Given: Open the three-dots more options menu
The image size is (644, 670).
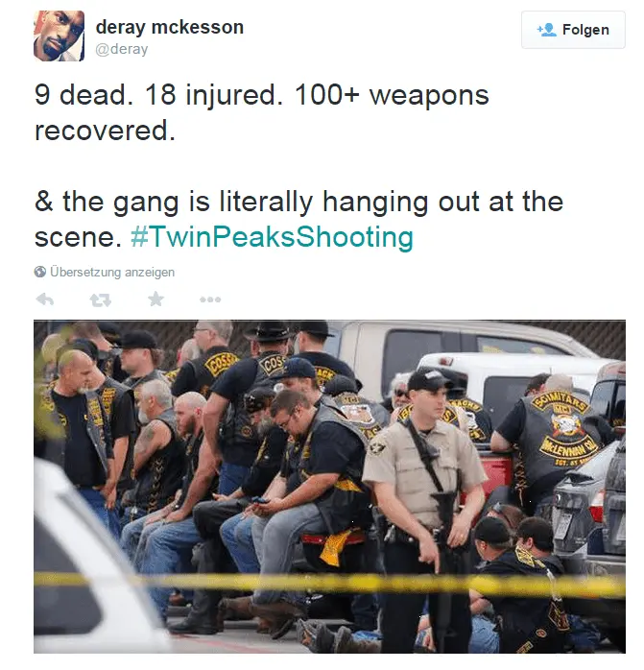Looking at the screenshot, I should [x=210, y=299].
